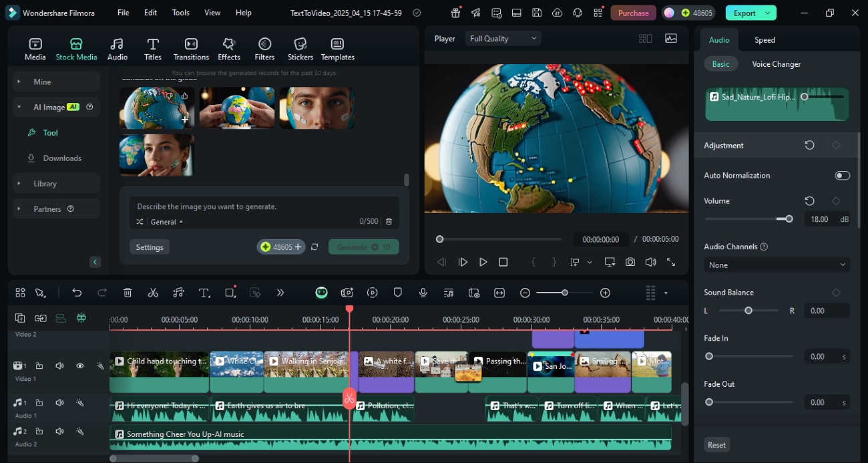Open the Tools menu
This screenshot has width=868, height=463.
coord(181,13)
